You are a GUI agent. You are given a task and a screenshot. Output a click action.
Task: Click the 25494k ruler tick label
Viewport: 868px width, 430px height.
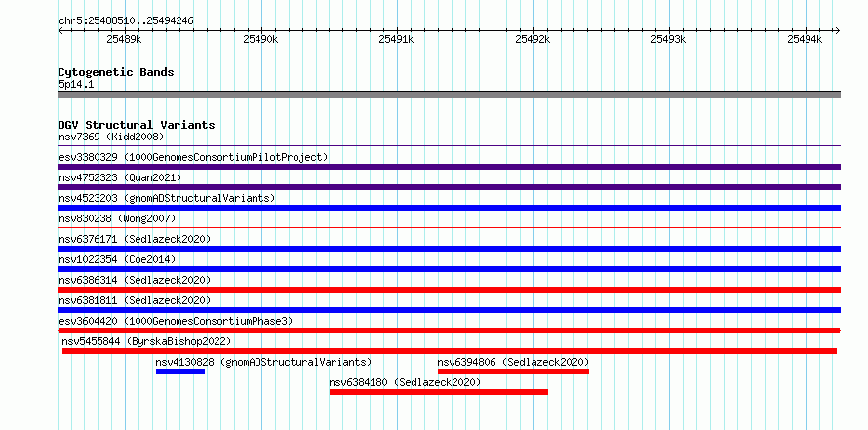(x=805, y=39)
